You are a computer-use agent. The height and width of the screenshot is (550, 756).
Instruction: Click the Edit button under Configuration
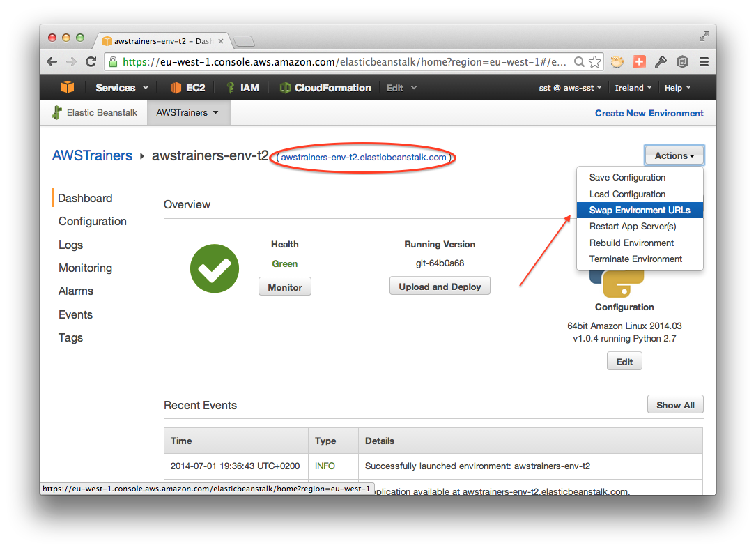pos(624,362)
